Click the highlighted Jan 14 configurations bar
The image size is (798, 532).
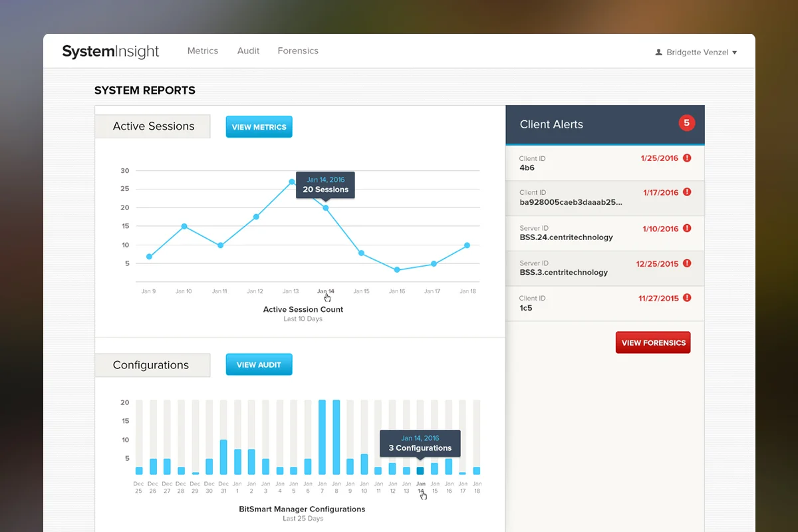click(x=420, y=471)
